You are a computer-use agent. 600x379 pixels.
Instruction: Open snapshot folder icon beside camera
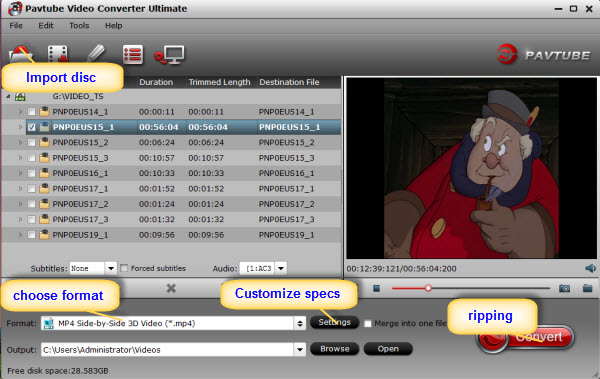[587, 288]
